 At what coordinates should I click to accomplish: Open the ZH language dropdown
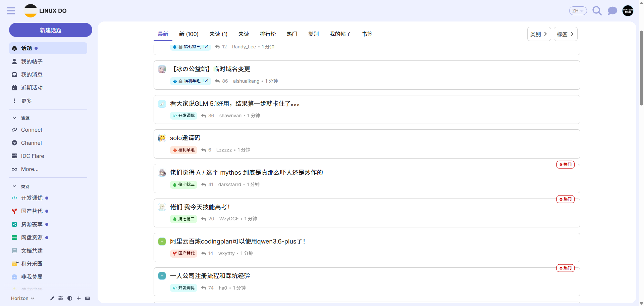coord(578,11)
